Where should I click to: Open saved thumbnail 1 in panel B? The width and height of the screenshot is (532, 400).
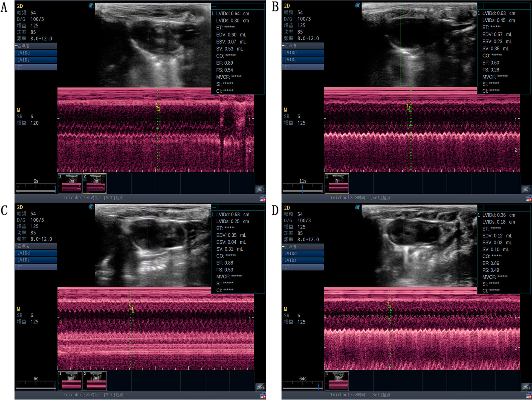(x=337, y=183)
